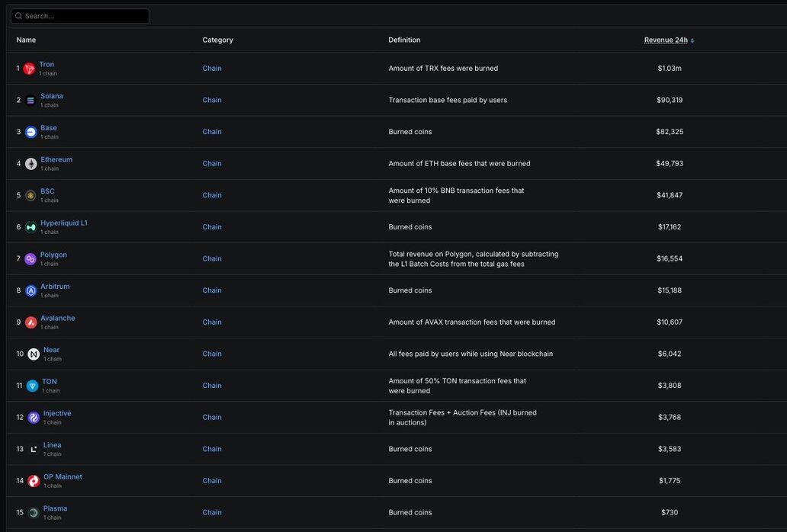Click the OP Mainnet logo icon
The image size is (787, 532).
pyautogui.click(x=34, y=481)
